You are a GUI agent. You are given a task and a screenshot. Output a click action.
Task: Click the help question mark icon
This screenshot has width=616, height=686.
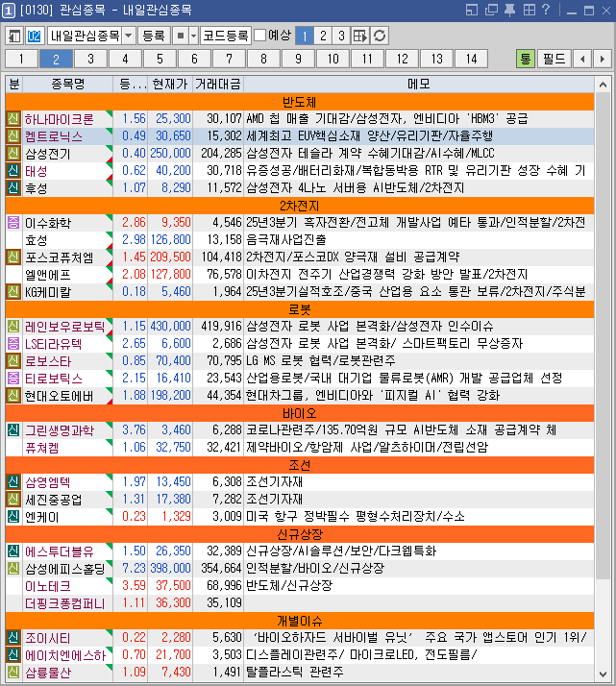[546, 11]
